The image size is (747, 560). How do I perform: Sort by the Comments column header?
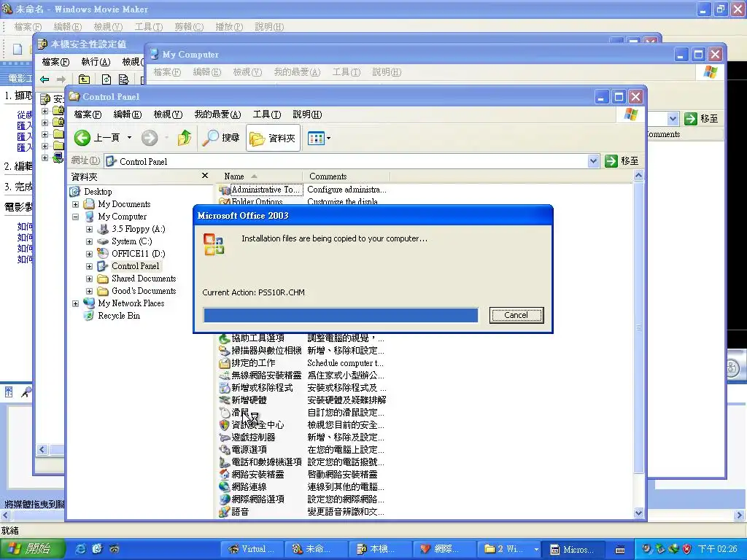(x=347, y=176)
